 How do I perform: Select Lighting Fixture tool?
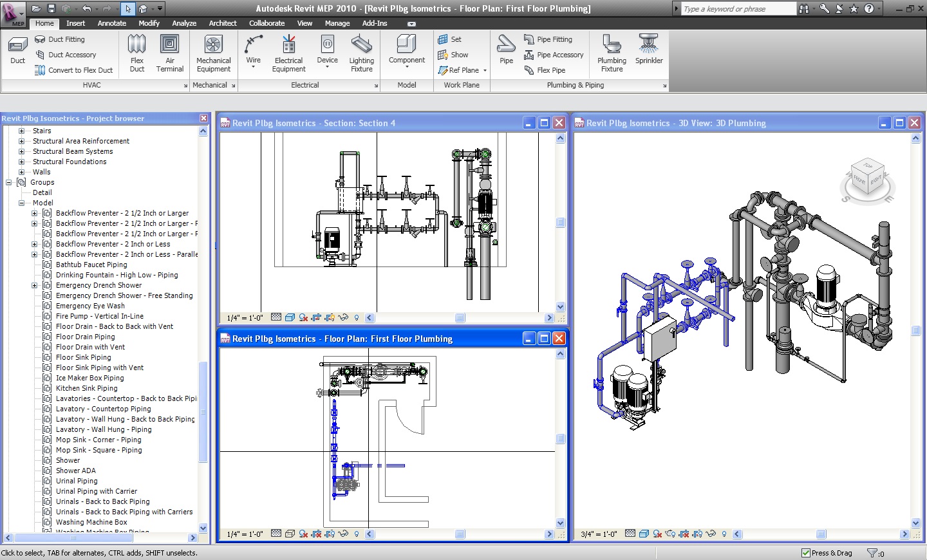[361, 53]
